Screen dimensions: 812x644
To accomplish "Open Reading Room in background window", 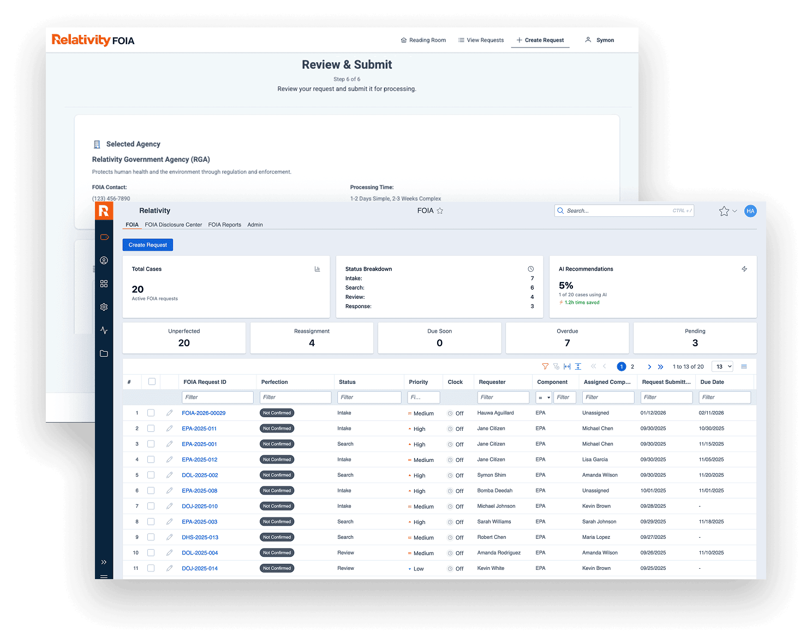I will click(423, 40).
